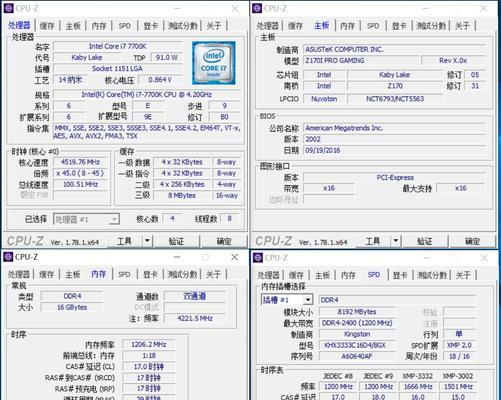
Task: Click the DDR4-2400 (1200 MHz) max bandwidth value
Action: (x=357, y=323)
